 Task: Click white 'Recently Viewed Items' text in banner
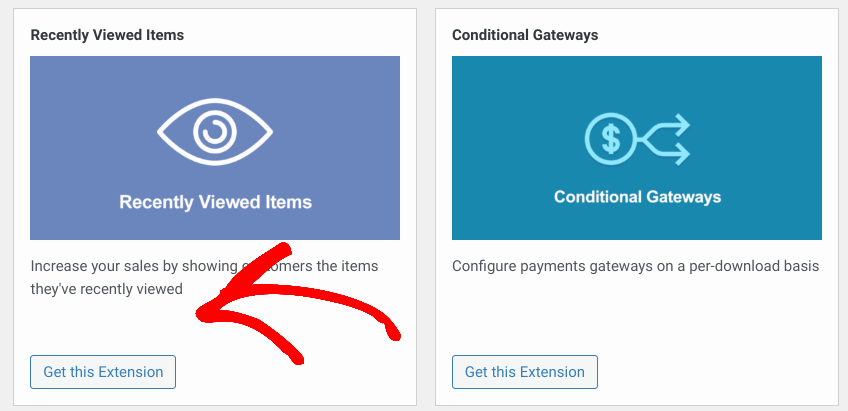(215, 202)
